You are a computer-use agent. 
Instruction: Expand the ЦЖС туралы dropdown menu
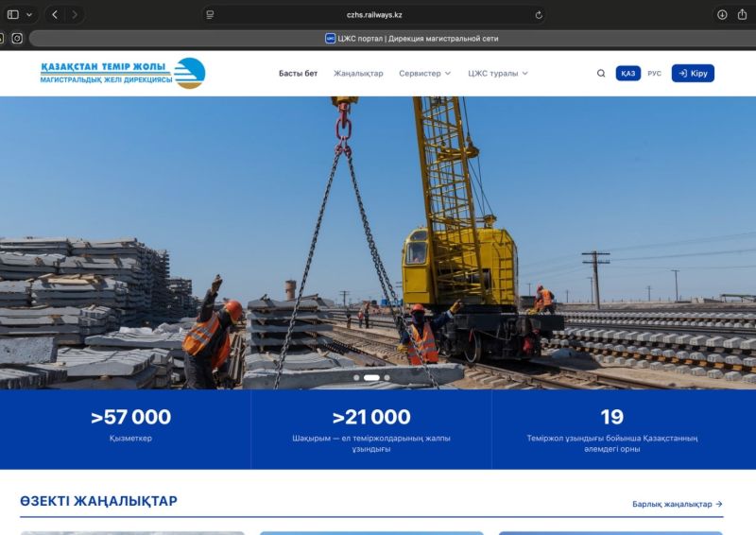tap(498, 74)
